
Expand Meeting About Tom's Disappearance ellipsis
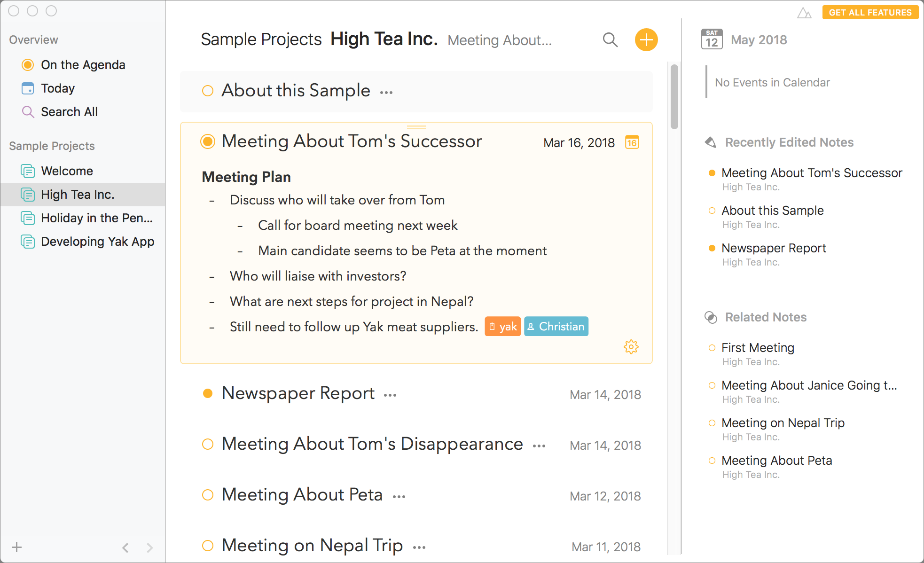click(x=539, y=446)
